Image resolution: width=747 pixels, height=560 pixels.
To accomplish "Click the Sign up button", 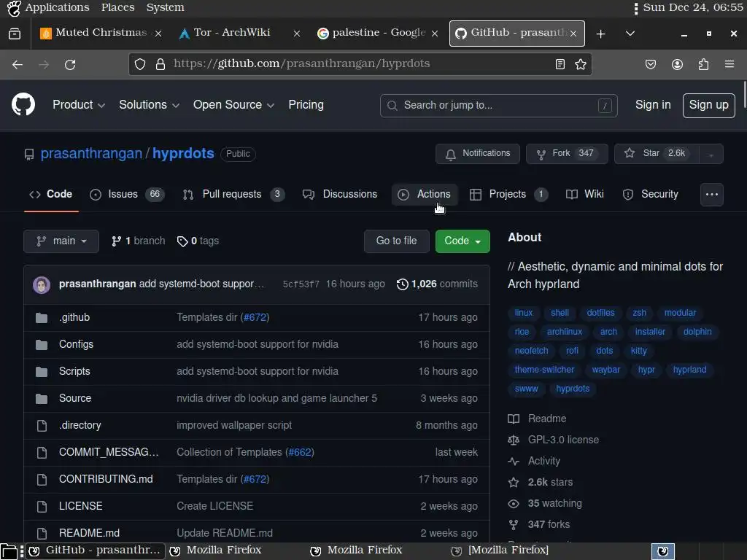I will (708, 105).
